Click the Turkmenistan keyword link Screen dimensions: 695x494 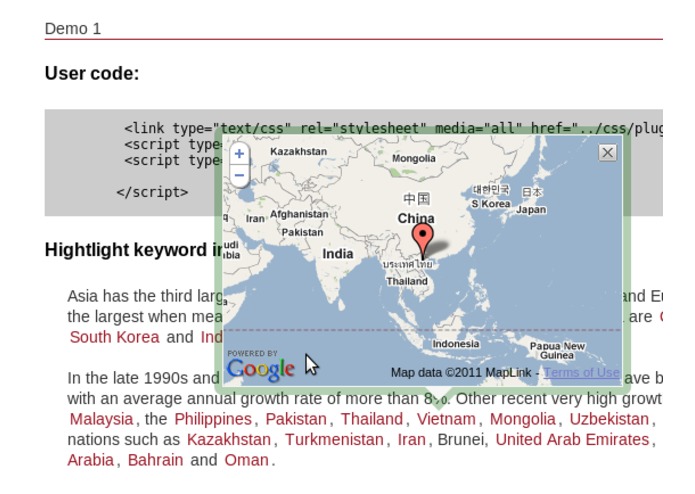pos(334,440)
